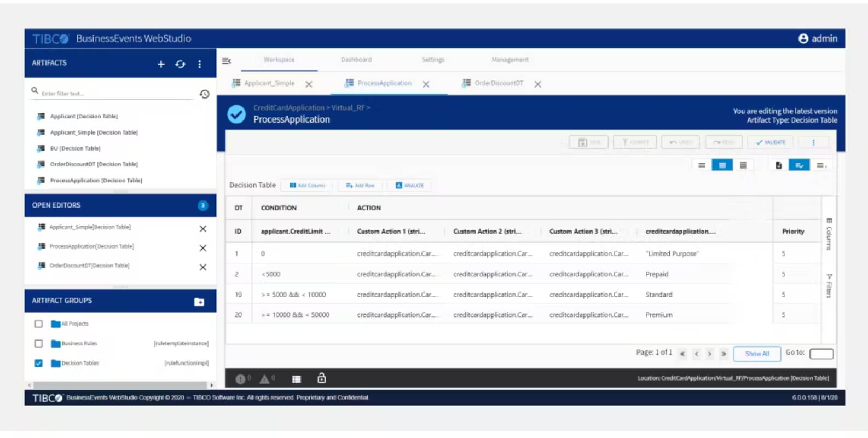This screenshot has height=438, width=868.
Task: Click the Analyze button
Action: tap(409, 186)
